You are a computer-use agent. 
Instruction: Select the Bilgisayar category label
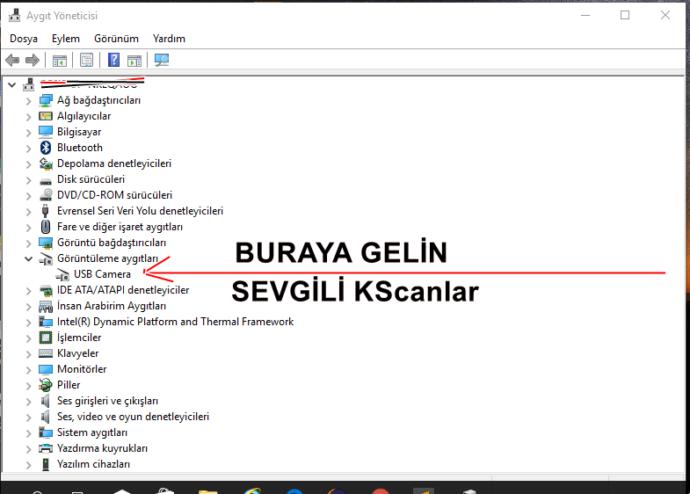pos(79,132)
